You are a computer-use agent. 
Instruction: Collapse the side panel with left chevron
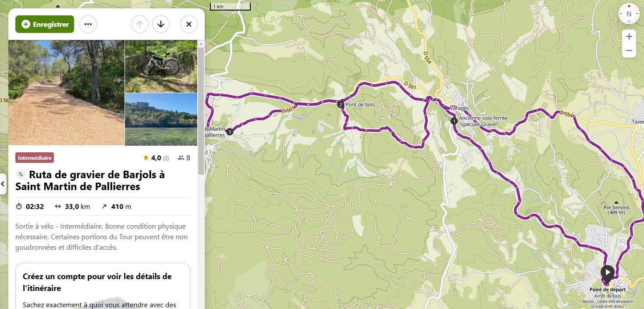(x=3, y=184)
